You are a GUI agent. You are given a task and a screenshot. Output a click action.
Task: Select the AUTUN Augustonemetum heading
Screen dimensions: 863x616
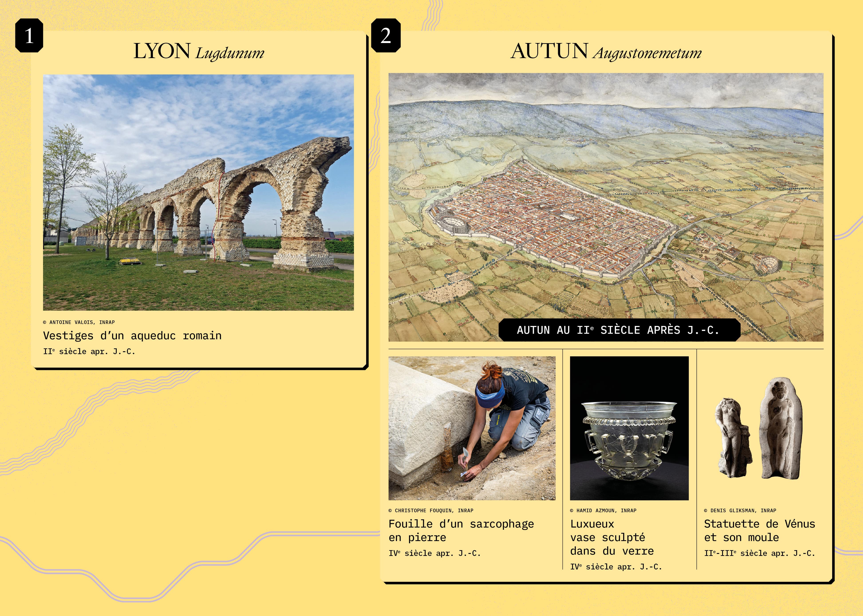pos(606,52)
